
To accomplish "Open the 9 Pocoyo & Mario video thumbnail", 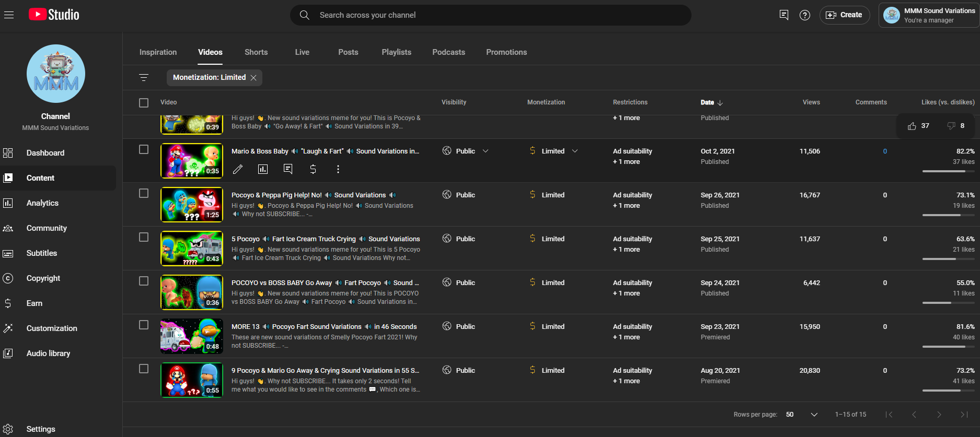I will tap(192, 380).
